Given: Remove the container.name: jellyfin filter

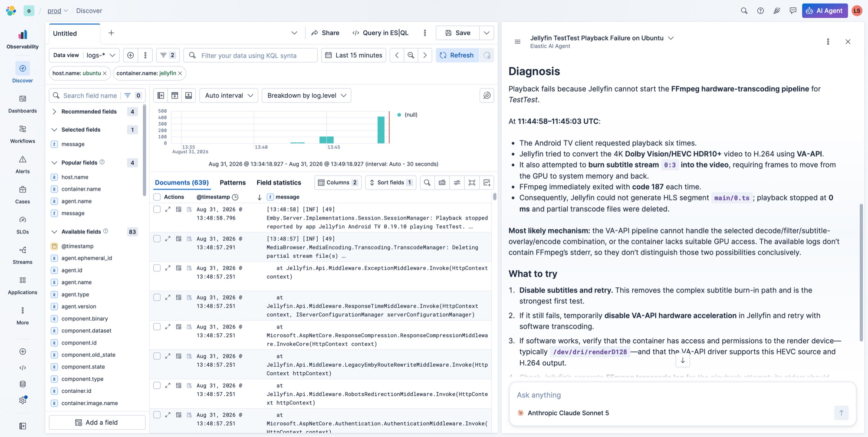Looking at the screenshot, I should pos(180,73).
